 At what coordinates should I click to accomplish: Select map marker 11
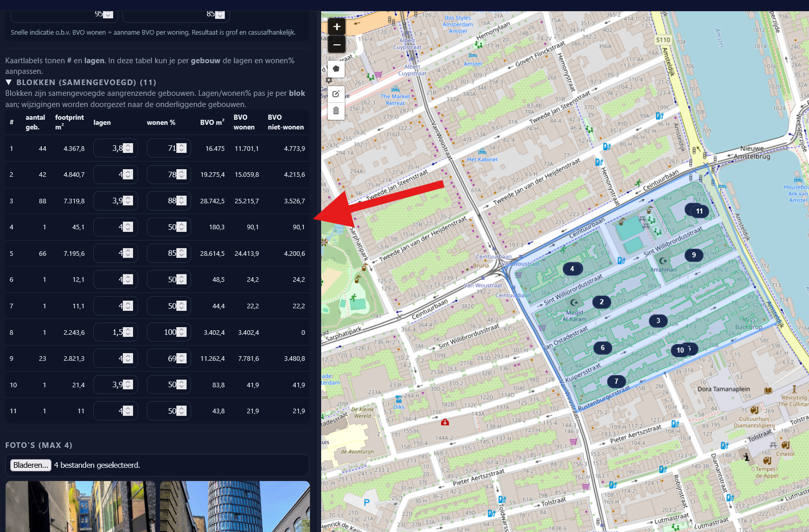coord(699,211)
